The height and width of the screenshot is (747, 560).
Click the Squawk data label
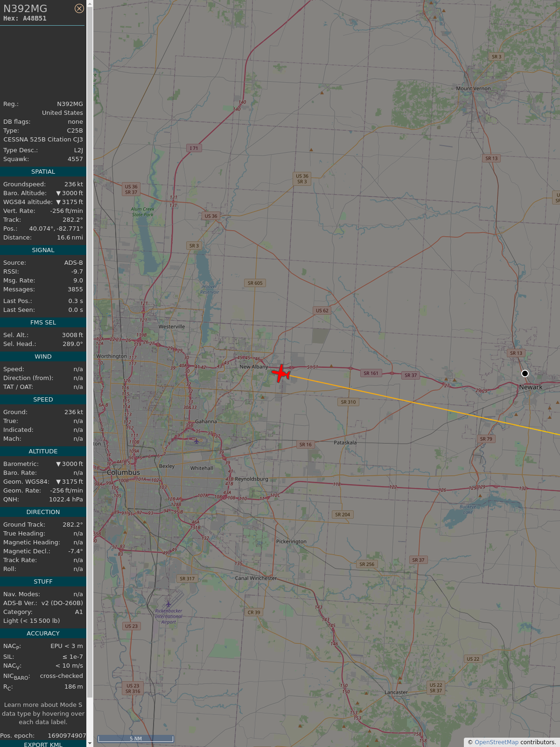click(16, 159)
